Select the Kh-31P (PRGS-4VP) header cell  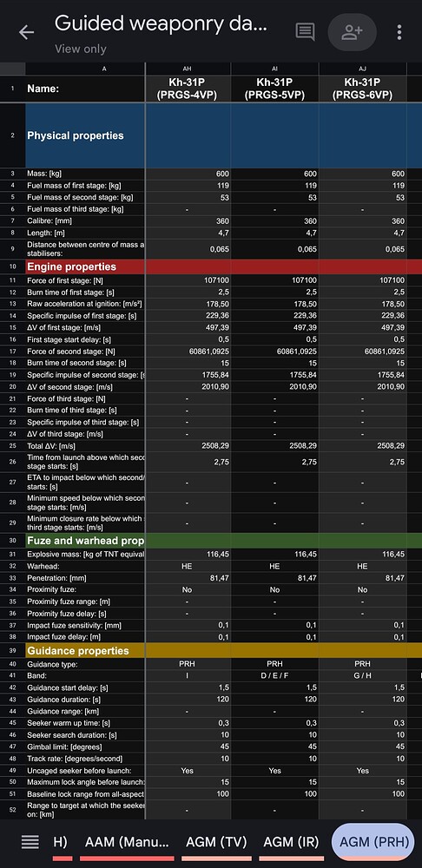pos(188,89)
